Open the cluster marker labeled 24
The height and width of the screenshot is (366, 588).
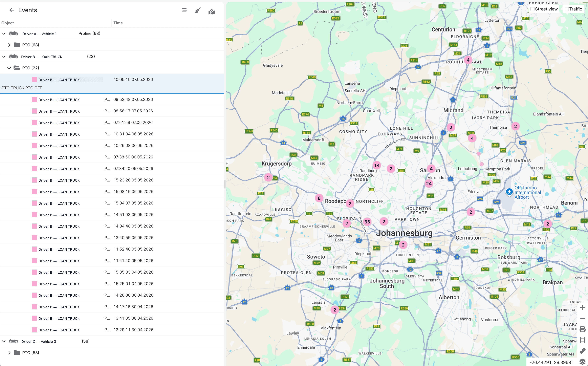click(x=429, y=184)
